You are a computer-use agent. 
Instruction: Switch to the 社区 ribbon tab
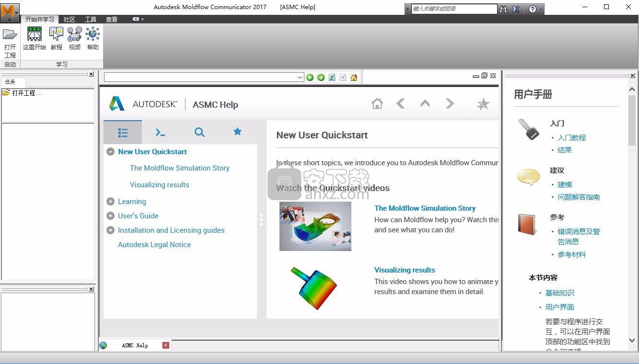click(x=70, y=19)
